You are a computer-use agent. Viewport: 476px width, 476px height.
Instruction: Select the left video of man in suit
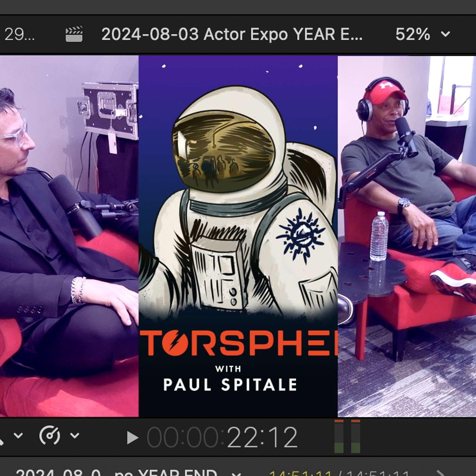pos(69,236)
